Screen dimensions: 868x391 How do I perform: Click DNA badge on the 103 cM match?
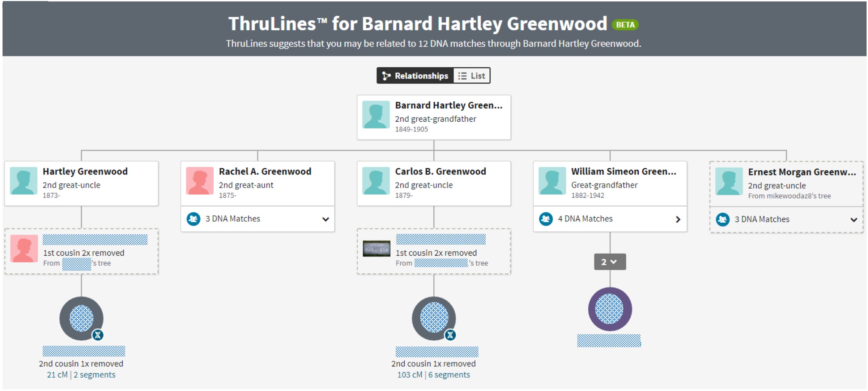pos(450,335)
